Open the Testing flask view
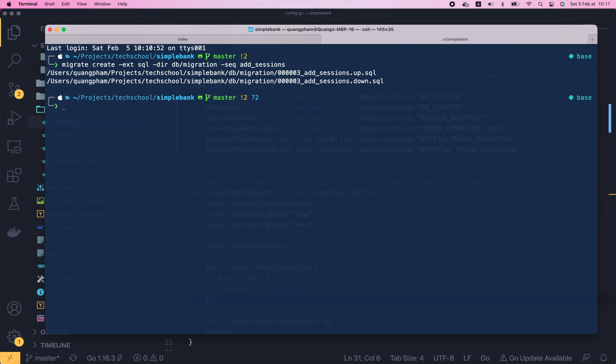 (x=14, y=204)
